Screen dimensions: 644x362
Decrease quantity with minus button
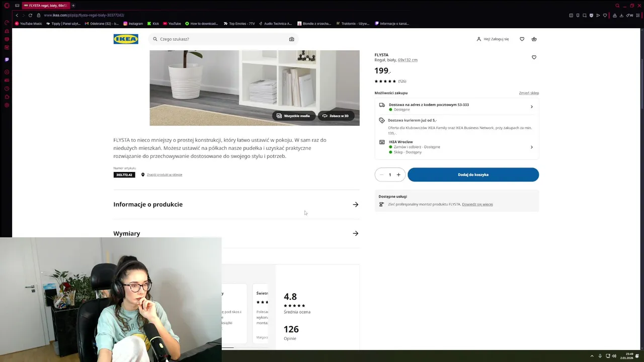click(x=381, y=175)
